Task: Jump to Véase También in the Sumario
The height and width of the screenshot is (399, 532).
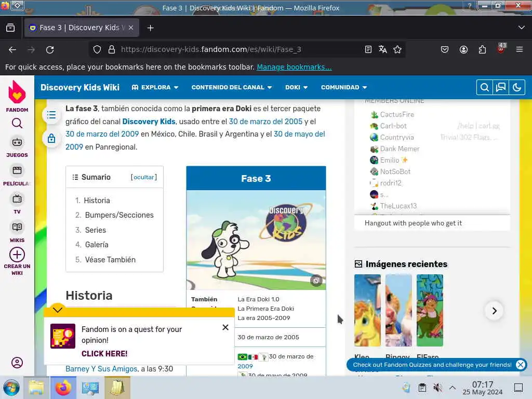Action: coord(110,260)
